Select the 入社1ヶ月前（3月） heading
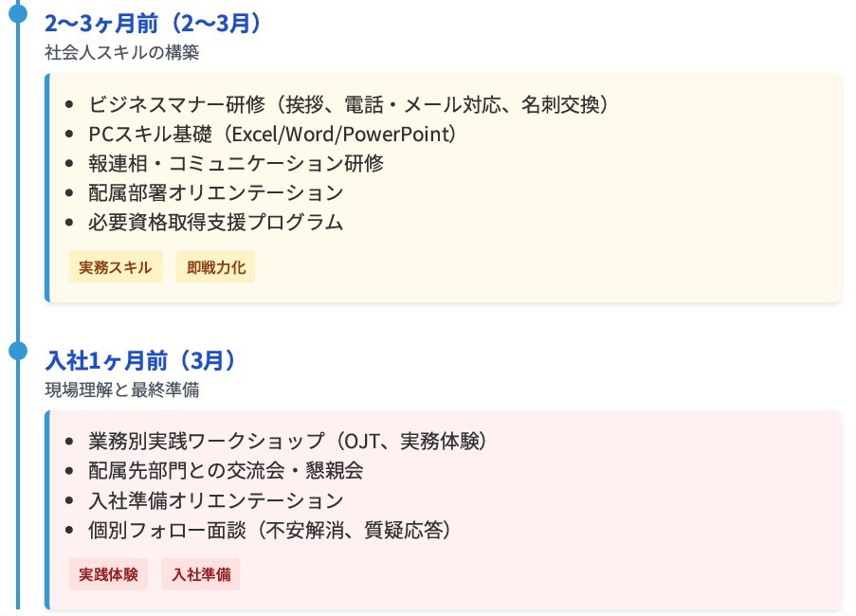Viewport: 856px width, 616px height. 140,361
